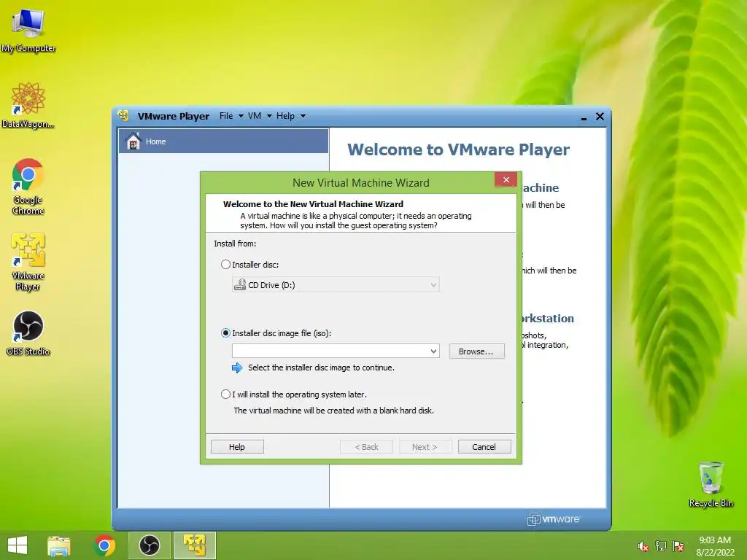Open the Action Center flag icon
The image size is (747, 560).
click(678, 546)
